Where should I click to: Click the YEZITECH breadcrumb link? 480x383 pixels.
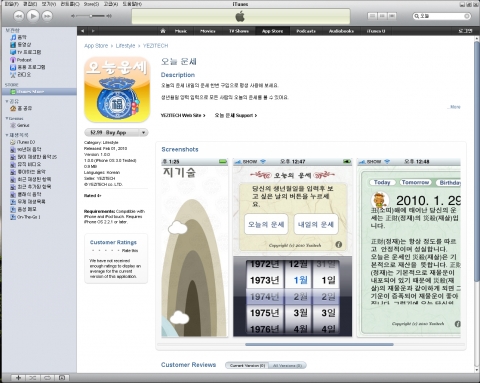155,46
